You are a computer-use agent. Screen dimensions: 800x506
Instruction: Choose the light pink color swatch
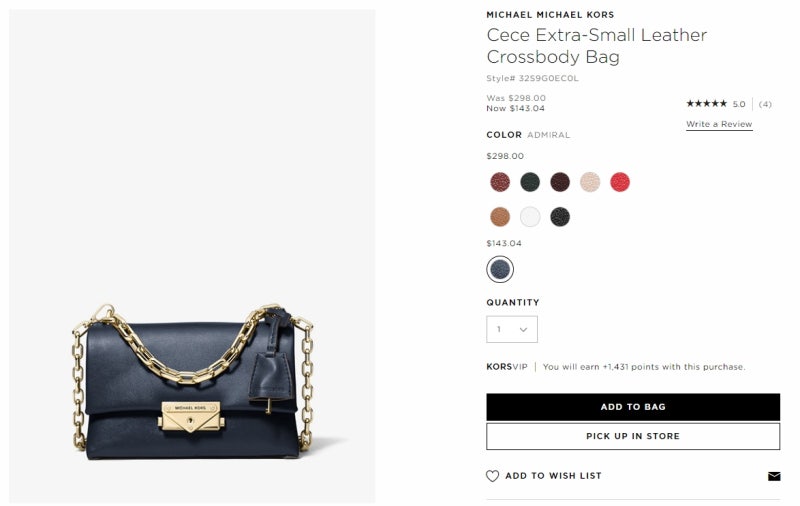click(x=590, y=182)
